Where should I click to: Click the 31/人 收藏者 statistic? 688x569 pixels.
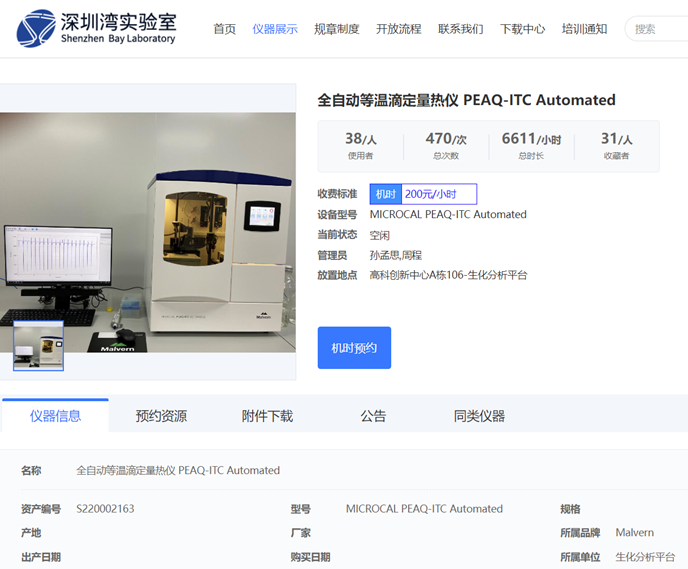tap(616, 145)
